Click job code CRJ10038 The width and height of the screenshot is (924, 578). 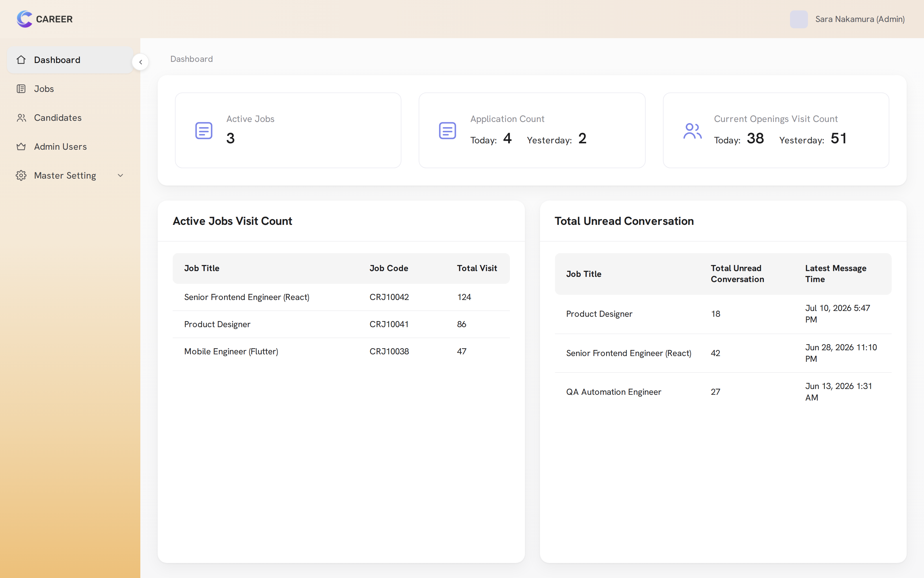pyautogui.click(x=389, y=351)
